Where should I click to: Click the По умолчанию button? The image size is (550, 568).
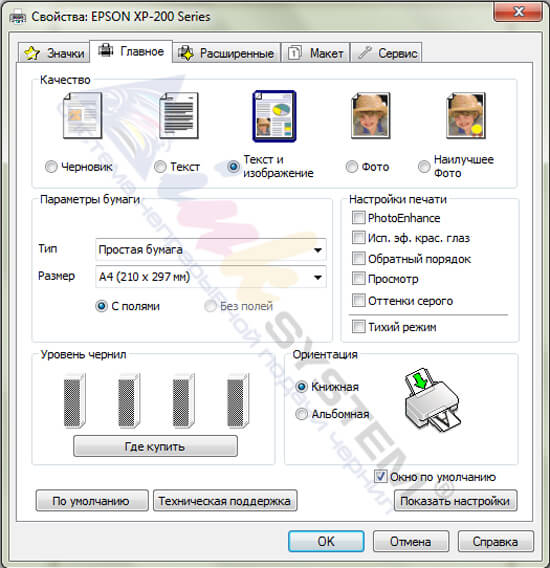pyautogui.click(x=92, y=501)
